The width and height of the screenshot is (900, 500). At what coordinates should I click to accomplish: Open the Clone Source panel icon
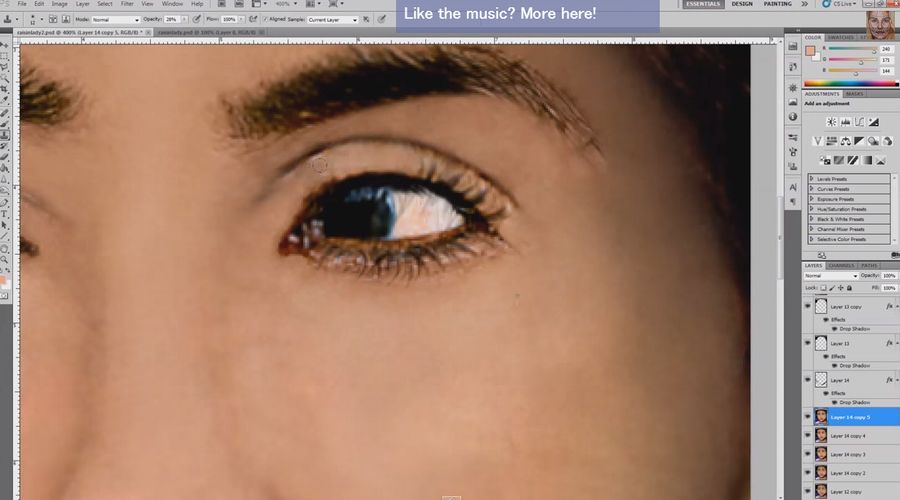(x=793, y=166)
